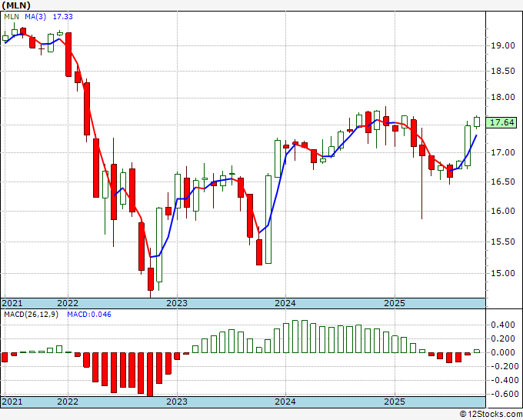523x420 pixels.
Task: Click 2024 on the price chart timeline
Action: [x=285, y=303]
